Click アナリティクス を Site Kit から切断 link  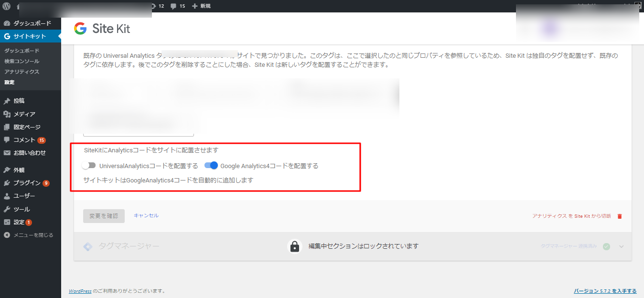click(x=571, y=216)
